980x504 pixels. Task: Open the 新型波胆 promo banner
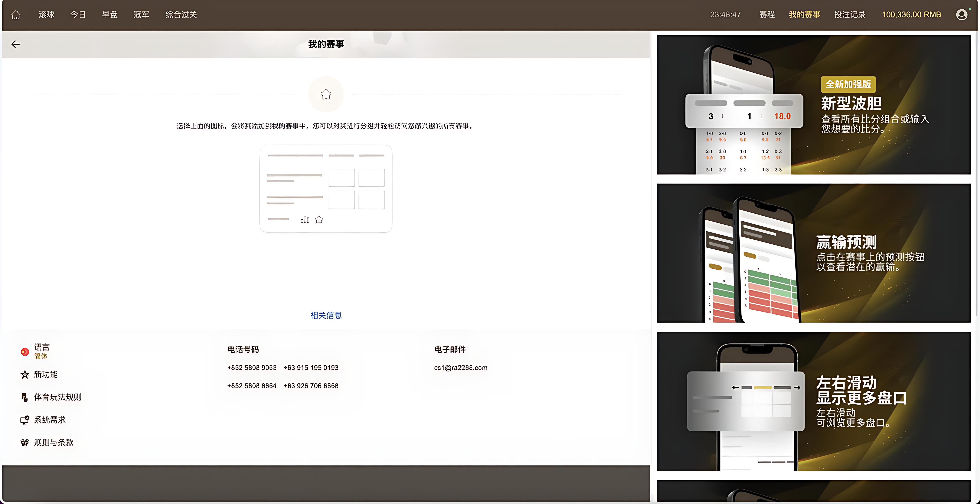point(814,105)
